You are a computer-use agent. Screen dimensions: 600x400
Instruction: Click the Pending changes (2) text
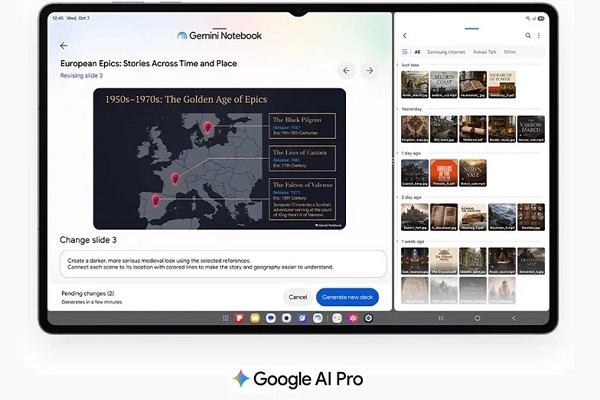(x=88, y=293)
